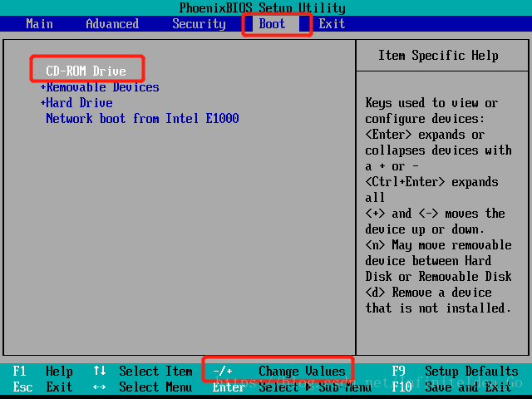Click up-down arrows Select Item hint

coord(143,372)
